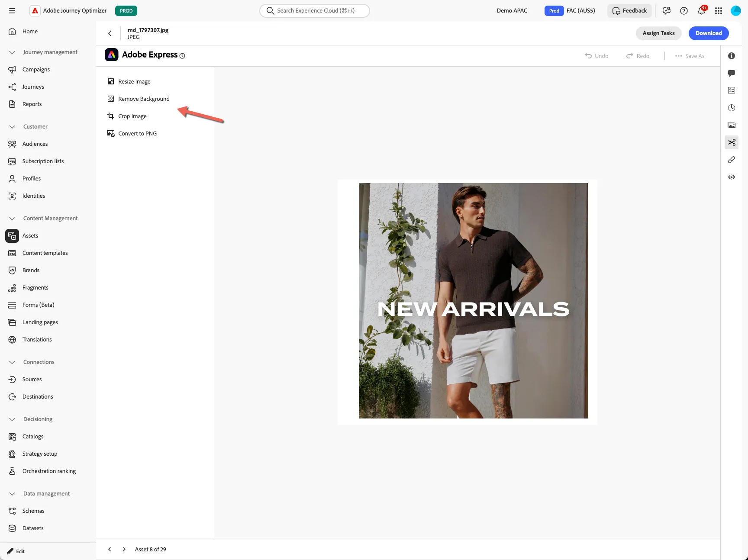The width and height of the screenshot is (748, 560).
Task: Open the link references panel icon
Action: click(x=732, y=160)
